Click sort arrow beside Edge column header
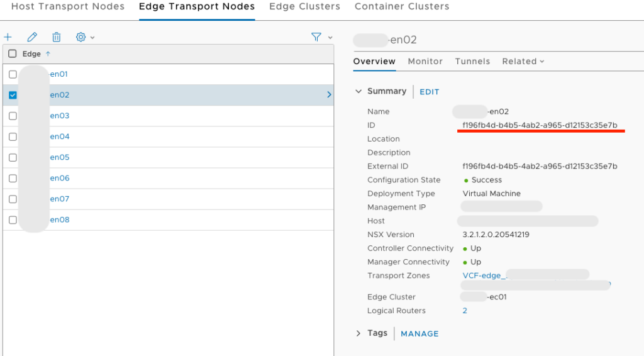The width and height of the screenshot is (644, 356). [x=48, y=54]
